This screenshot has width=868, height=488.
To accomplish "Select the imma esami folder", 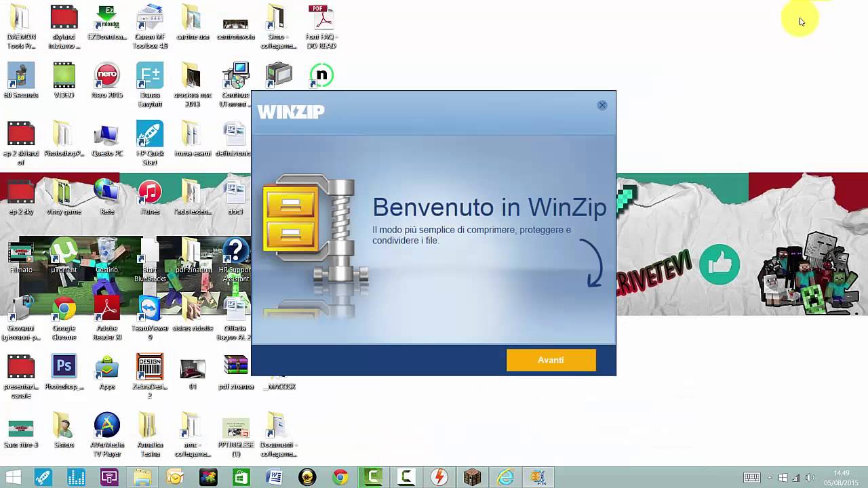I will (x=193, y=139).
